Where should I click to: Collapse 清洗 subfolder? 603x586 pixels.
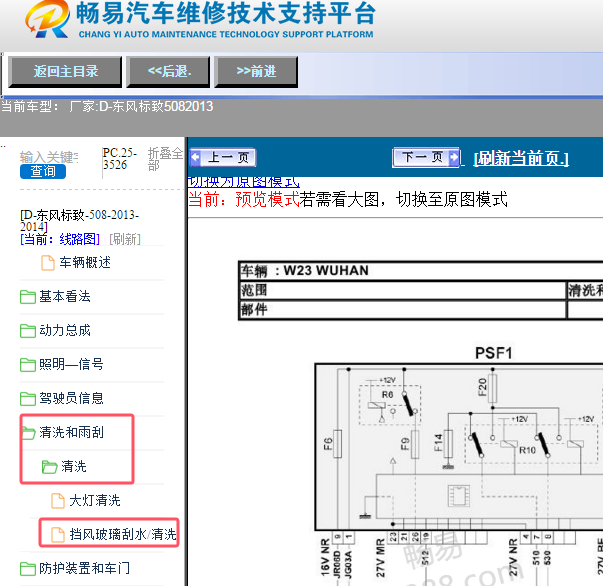pos(74,466)
